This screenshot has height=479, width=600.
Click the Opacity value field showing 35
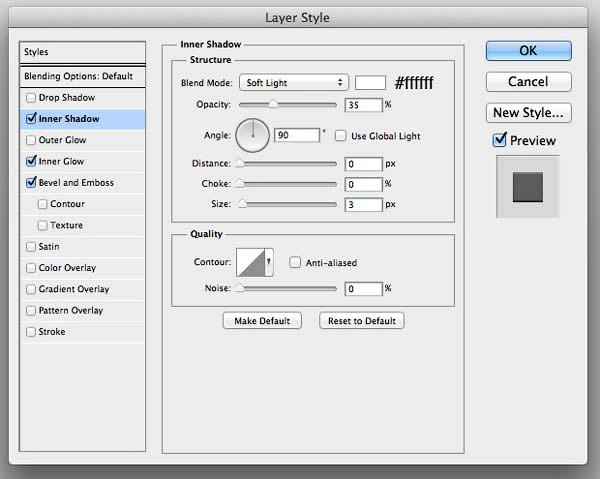tap(364, 105)
